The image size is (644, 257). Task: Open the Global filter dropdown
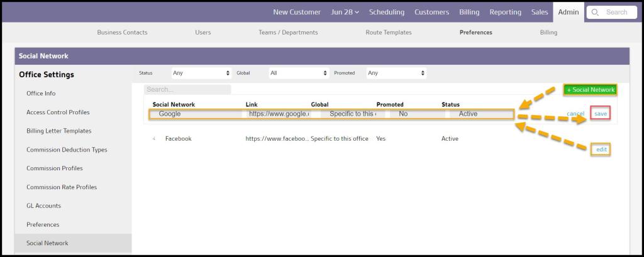(x=299, y=73)
